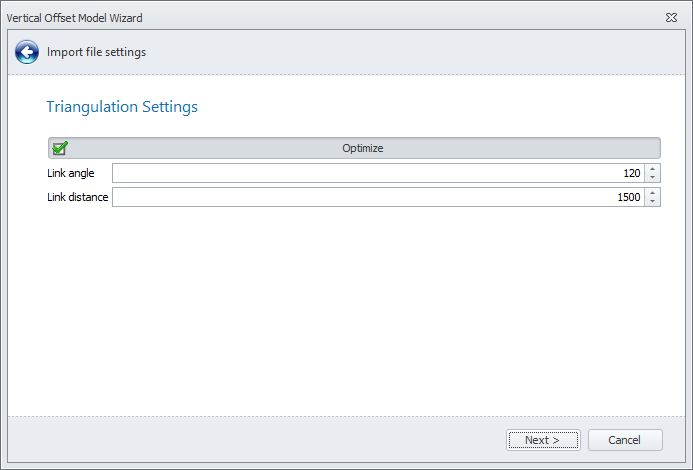693x470 pixels.
Task: Toggle the Optimize green checkbox
Action: (60, 148)
